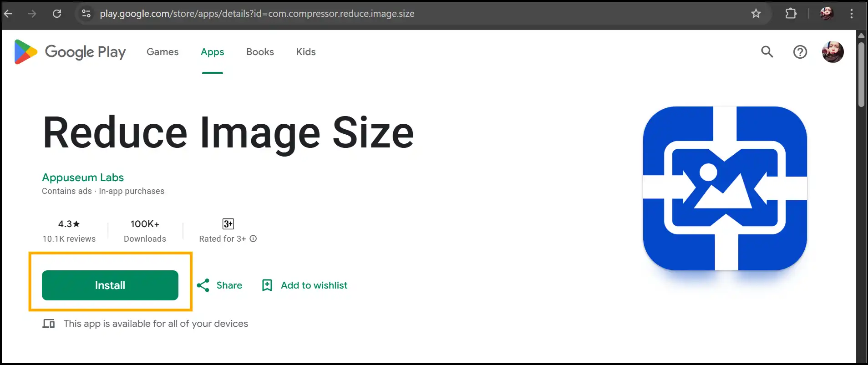Switch to the Books tab
The width and height of the screenshot is (868, 365).
coord(260,52)
